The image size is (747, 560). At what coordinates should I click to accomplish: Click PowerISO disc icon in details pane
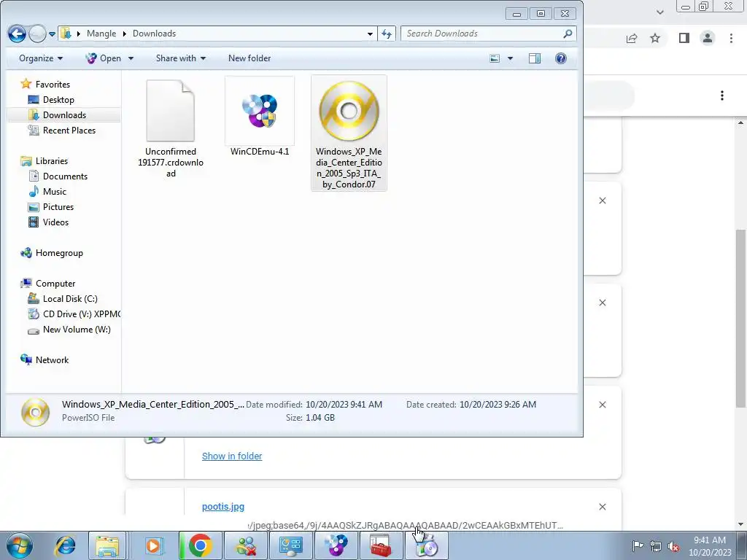(35, 412)
